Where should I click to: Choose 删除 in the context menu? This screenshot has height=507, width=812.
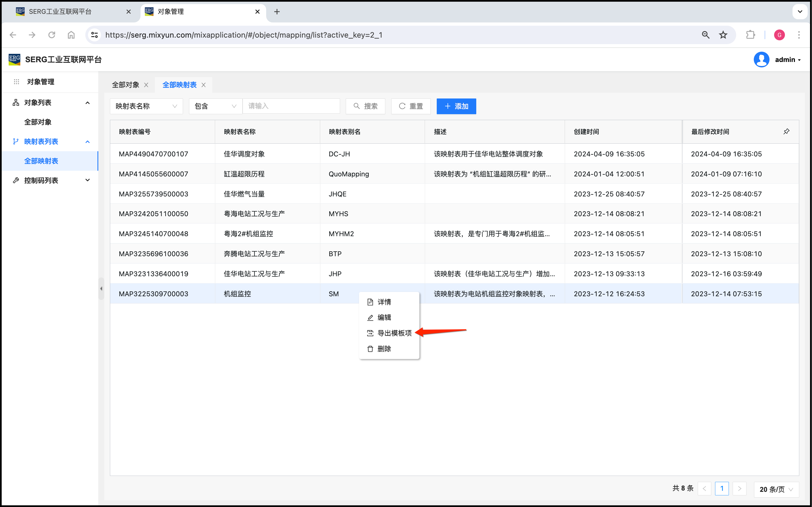[x=384, y=349]
